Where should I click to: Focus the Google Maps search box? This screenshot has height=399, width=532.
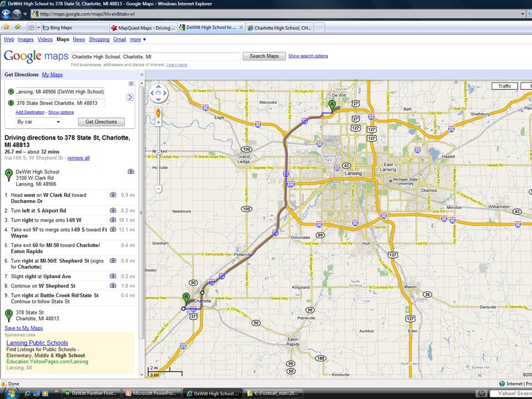[155, 57]
